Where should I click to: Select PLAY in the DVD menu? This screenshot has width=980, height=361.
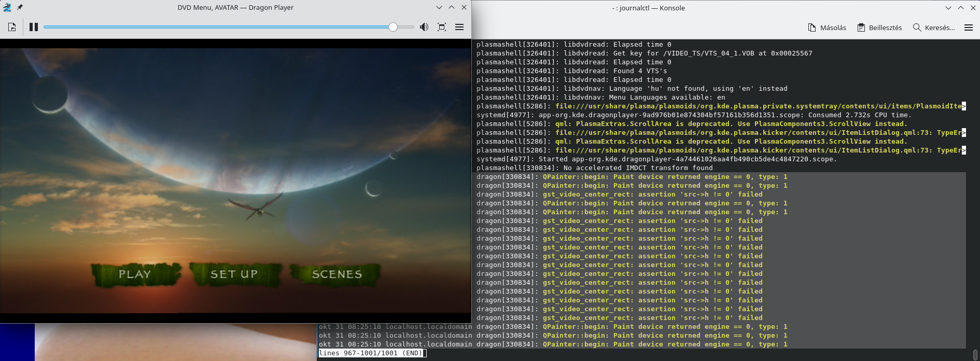135,274
